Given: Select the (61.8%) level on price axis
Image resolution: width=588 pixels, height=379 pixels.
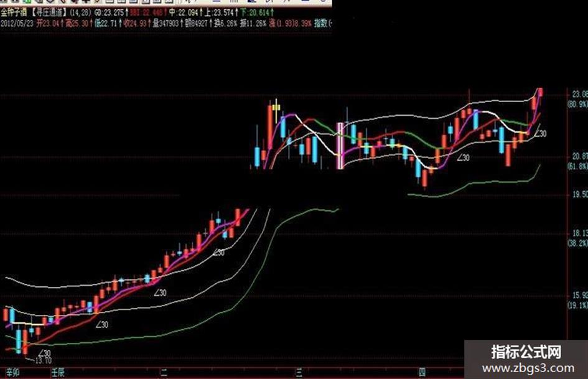Looking at the screenshot, I should point(578,166).
